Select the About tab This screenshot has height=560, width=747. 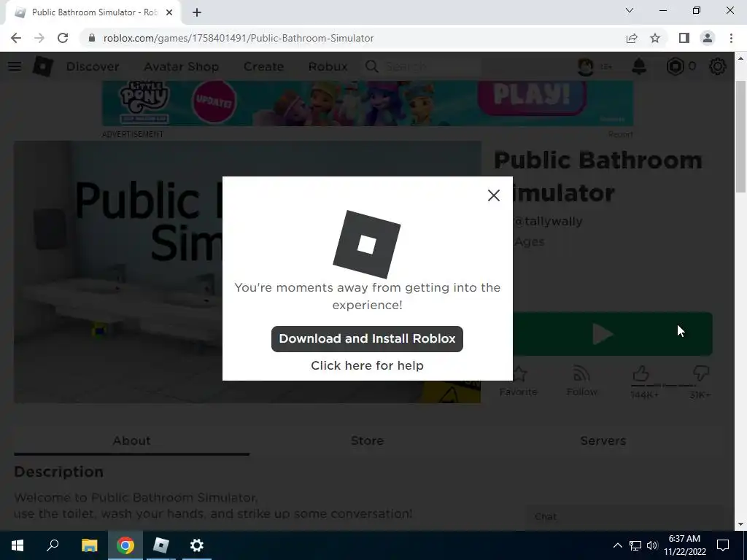[x=131, y=440]
